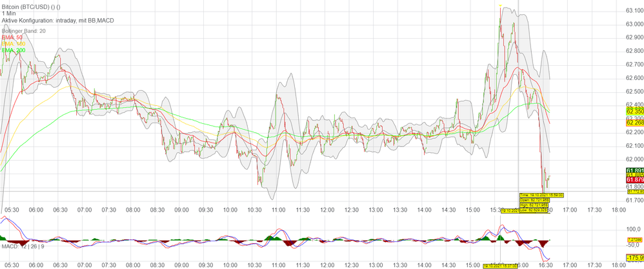Click the yellow Time: 19.10.2021 crosshair tooltip
Image resolution: width=644 pixels, height=269 pixels.
coord(541,195)
